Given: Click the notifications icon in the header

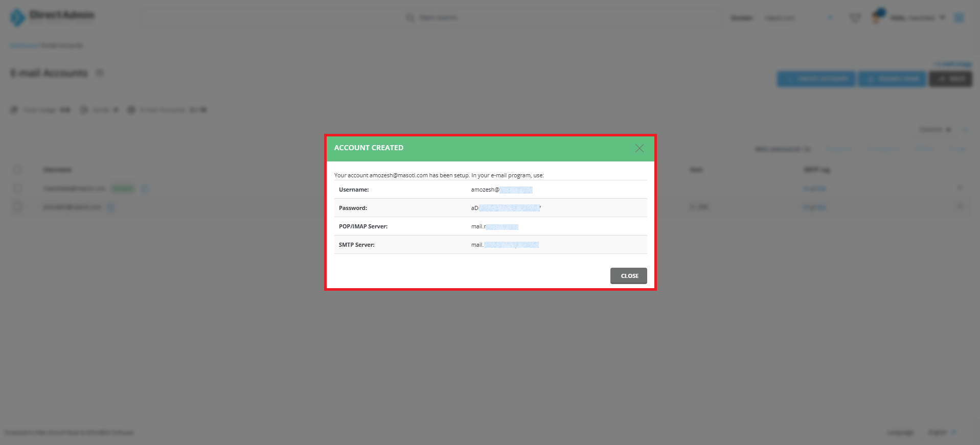Looking at the screenshot, I should pos(854,18).
